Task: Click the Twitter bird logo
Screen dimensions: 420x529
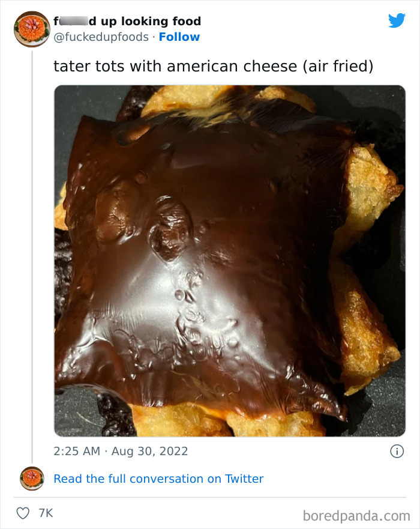Action: coord(397,20)
